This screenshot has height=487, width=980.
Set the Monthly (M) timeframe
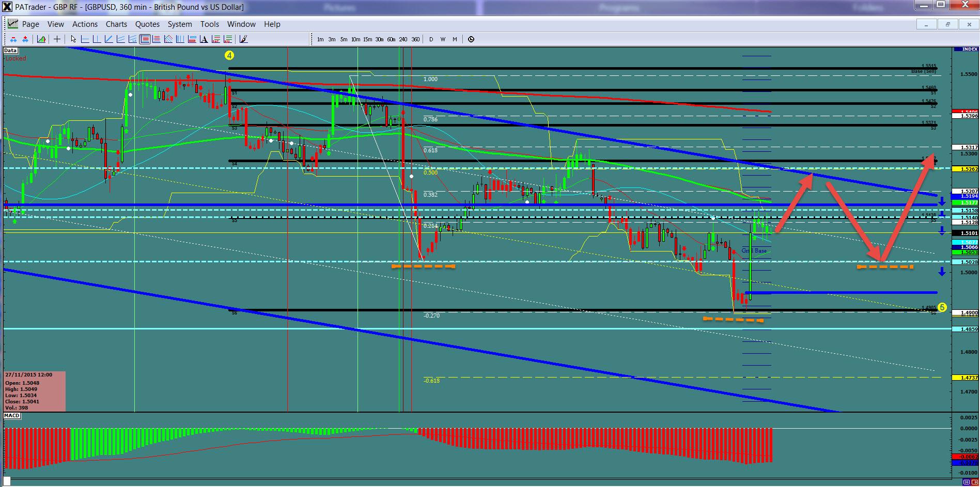click(455, 39)
